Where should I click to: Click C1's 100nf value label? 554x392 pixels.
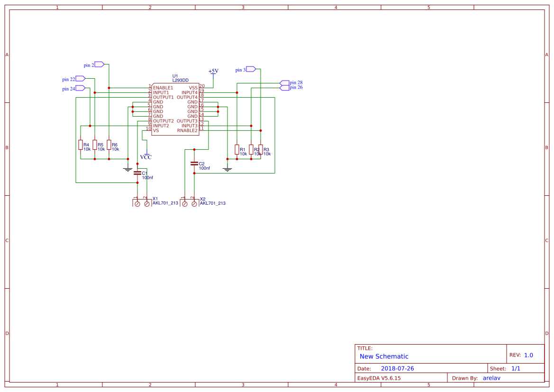tap(148, 177)
